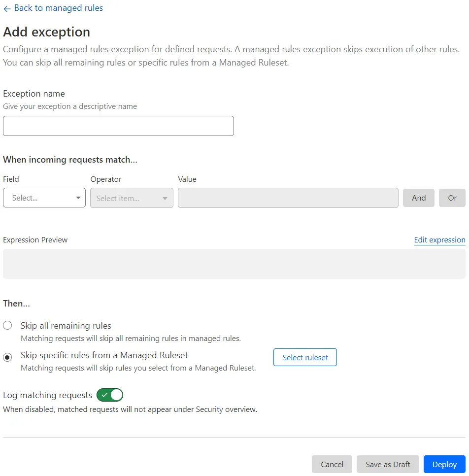Select 'Skip all remaining rules' option
The height and width of the screenshot is (476, 469).
[x=7, y=325]
